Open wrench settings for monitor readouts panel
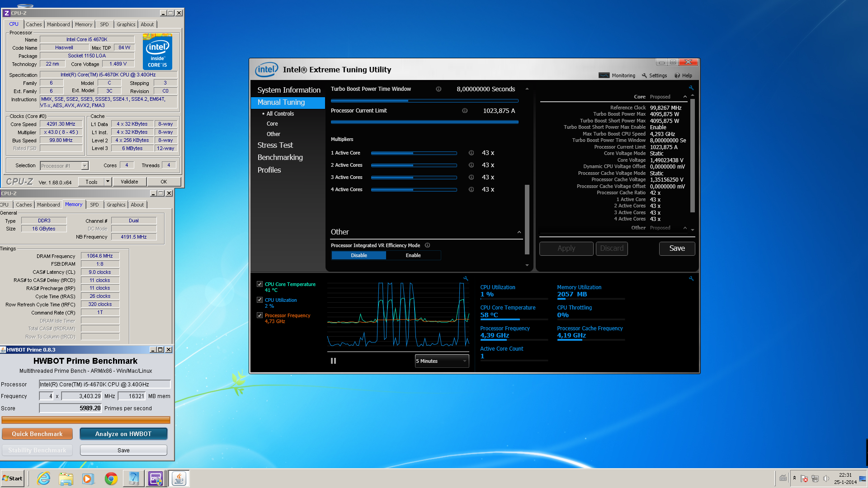The image size is (868, 488). pos(691,278)
